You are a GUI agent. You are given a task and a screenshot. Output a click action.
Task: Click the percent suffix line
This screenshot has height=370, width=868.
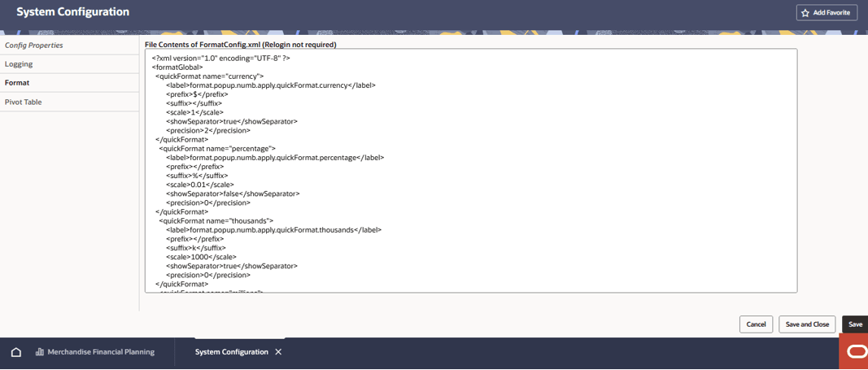tap(197, 176)
